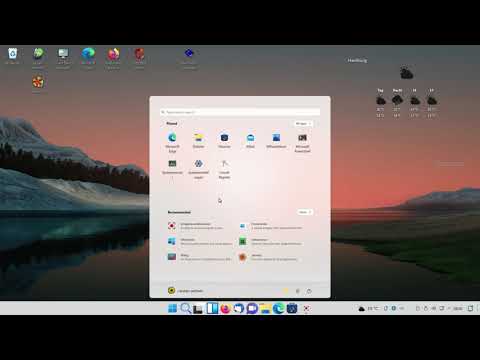The width and height of the screenshot is (480, 360).
Task: Open File Explorer from the taskbar
Action: click(265, 308)
